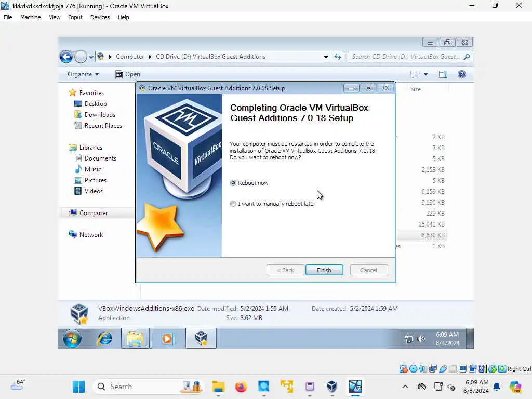The height and width of the screenshot is (399, 532).
Task: Click the VirtualBox display indicator icon
Action: coord(462,369)
